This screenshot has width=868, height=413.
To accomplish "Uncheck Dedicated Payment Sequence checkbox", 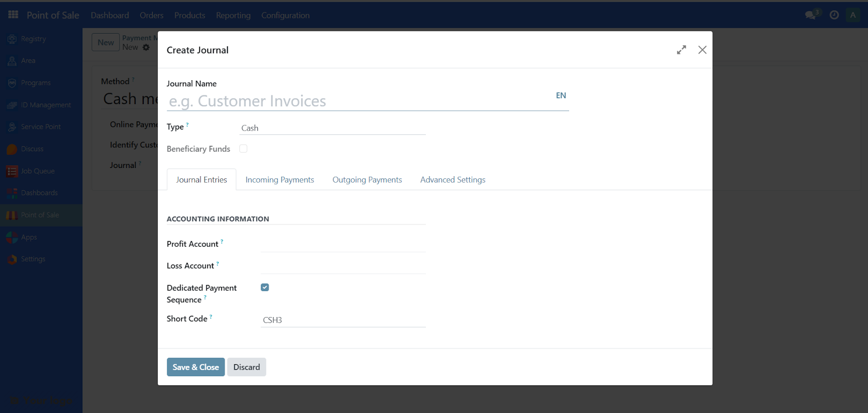I will [x=265, y=287].
